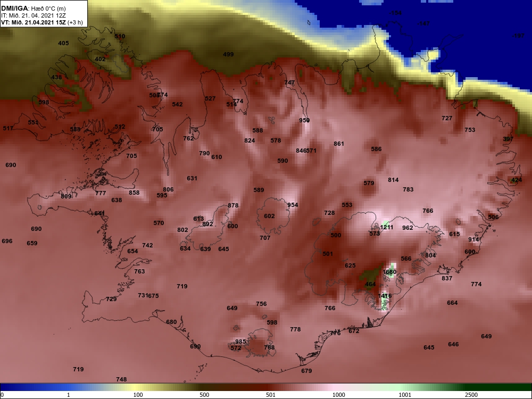Image resolution: width=532 pixels, height=399 pixels.
Task: Click the 464 value in the dark green patch
Action: (x=370, y=284)
